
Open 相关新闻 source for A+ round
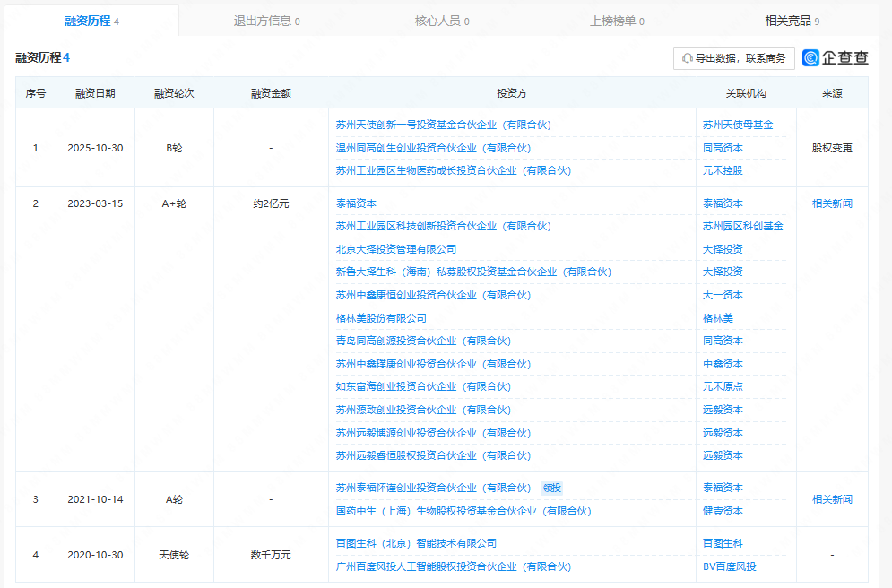(x=832, y=203)
